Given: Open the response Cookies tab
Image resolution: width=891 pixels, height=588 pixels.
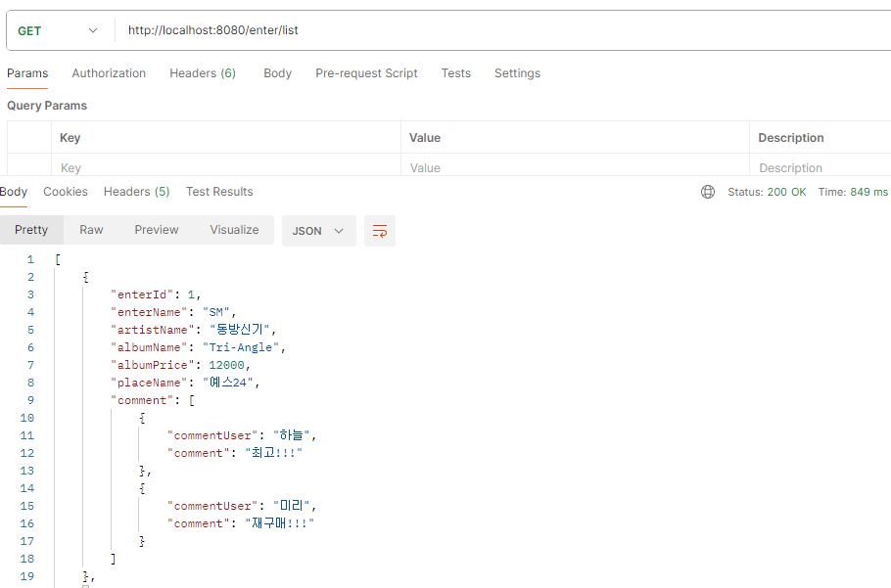Looking at the screenshot, I should (66, 192).
